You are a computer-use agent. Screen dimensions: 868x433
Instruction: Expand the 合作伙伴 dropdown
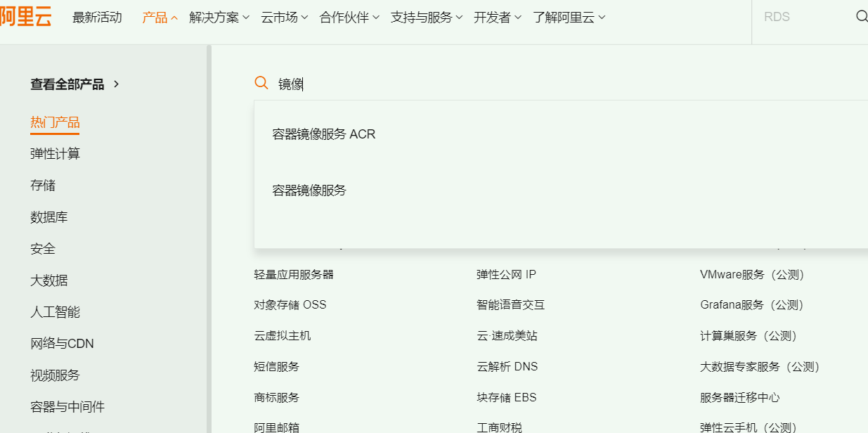[x=349, y=18]
